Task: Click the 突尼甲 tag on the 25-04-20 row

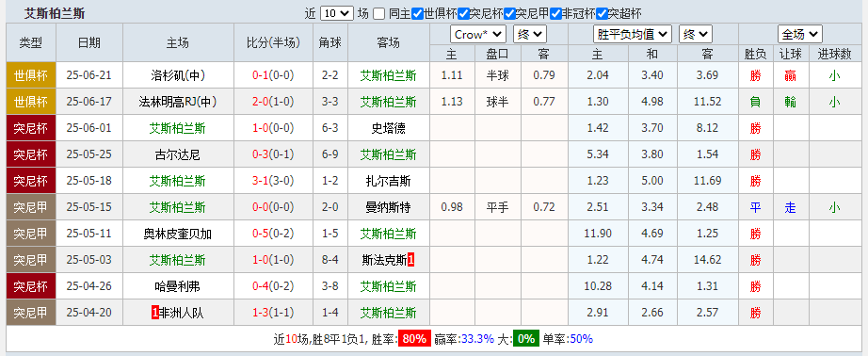Action: pyautogui.click(x=30, y=313)
